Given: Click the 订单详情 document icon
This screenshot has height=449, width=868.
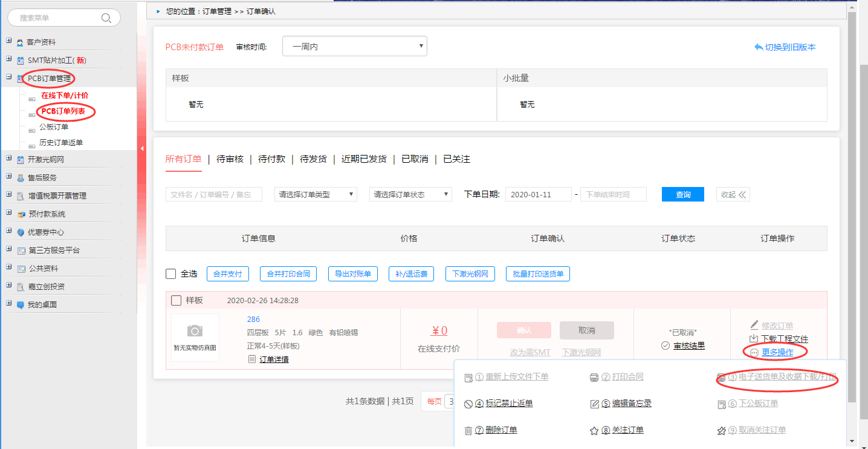Looking at the screenshot, I should tap(251, 359).
